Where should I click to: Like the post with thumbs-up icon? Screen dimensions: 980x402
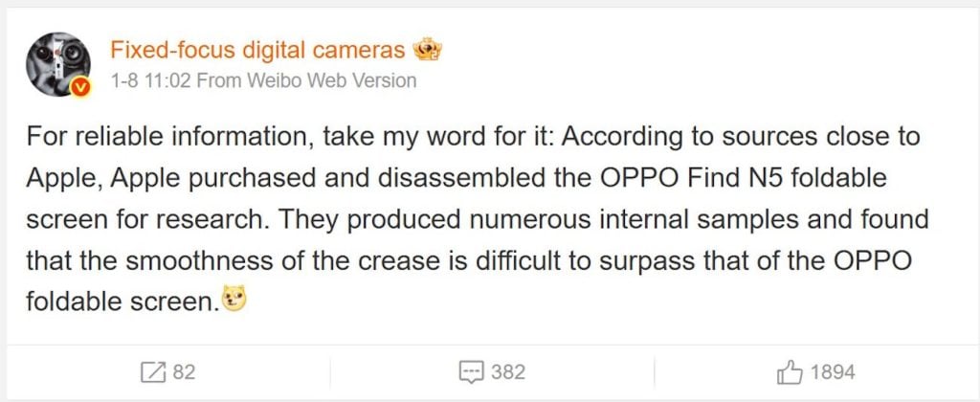pyautogui.click(x=791, y=371)
